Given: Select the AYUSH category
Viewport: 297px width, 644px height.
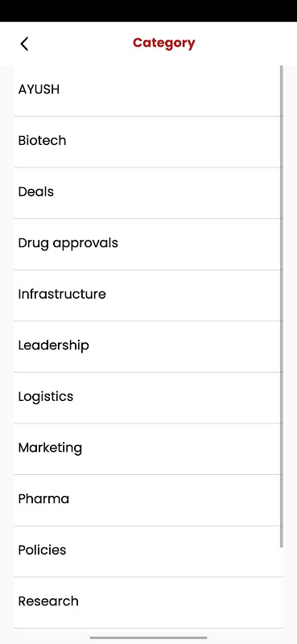Looking at the screenshot, I should coord(148,91).
